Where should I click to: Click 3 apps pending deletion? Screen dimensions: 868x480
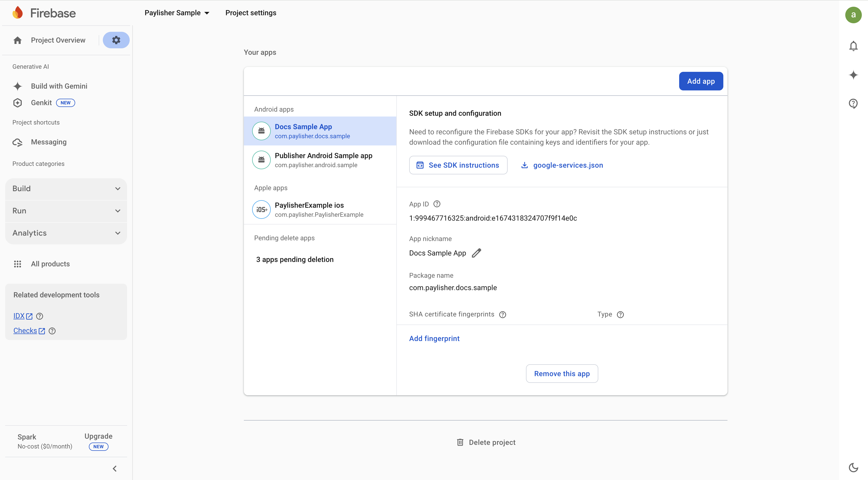pyautogui.click(x=295, y=260)
